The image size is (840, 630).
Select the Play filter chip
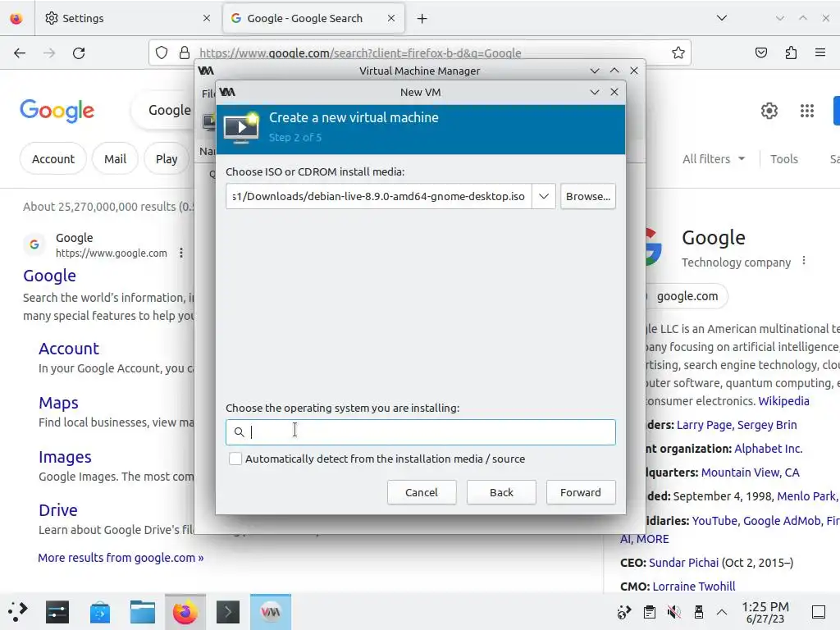tap(167, 159)
